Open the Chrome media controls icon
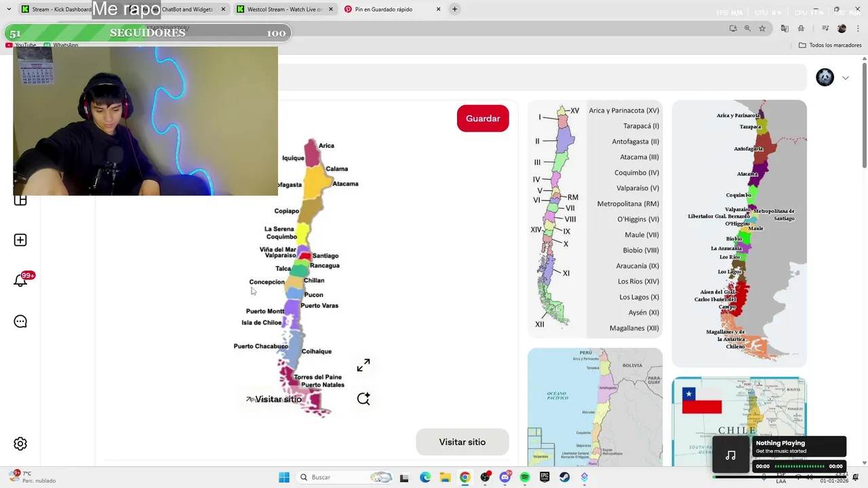The height and width of the screenshot is (488, 868). click(825, 28)
